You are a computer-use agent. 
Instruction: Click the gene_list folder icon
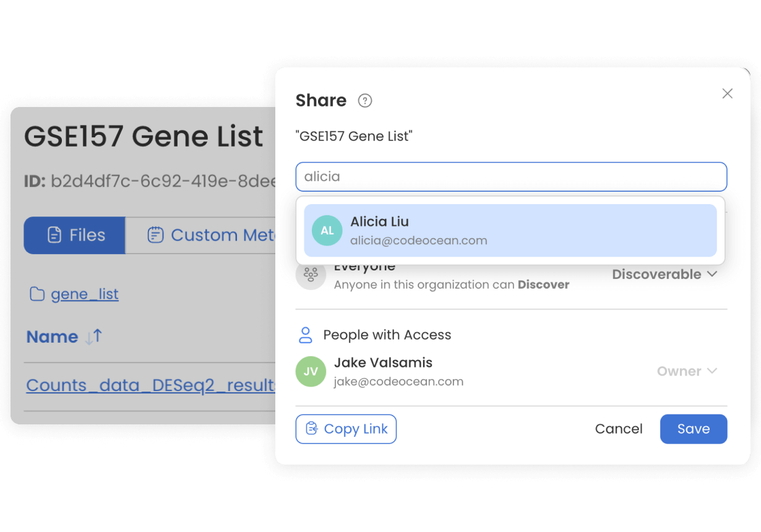37,294
